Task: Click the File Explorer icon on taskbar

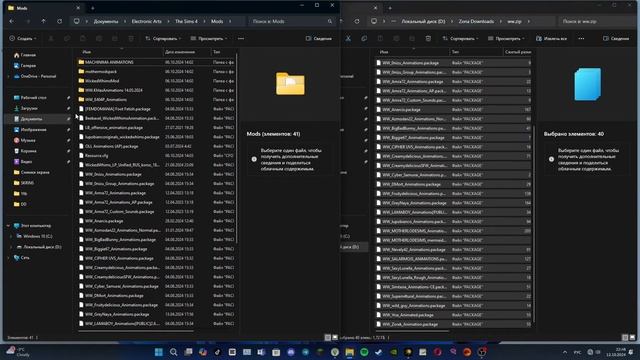Action: [349, 352]
